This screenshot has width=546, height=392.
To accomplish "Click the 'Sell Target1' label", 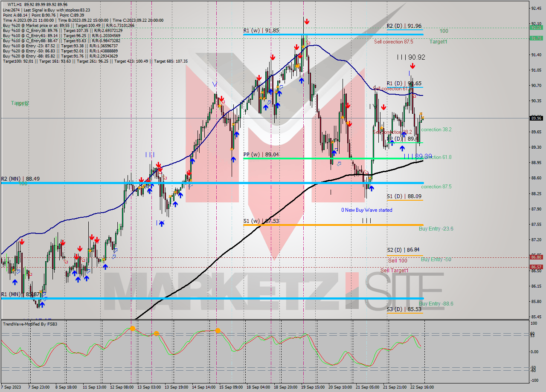I will click(395, 271).
